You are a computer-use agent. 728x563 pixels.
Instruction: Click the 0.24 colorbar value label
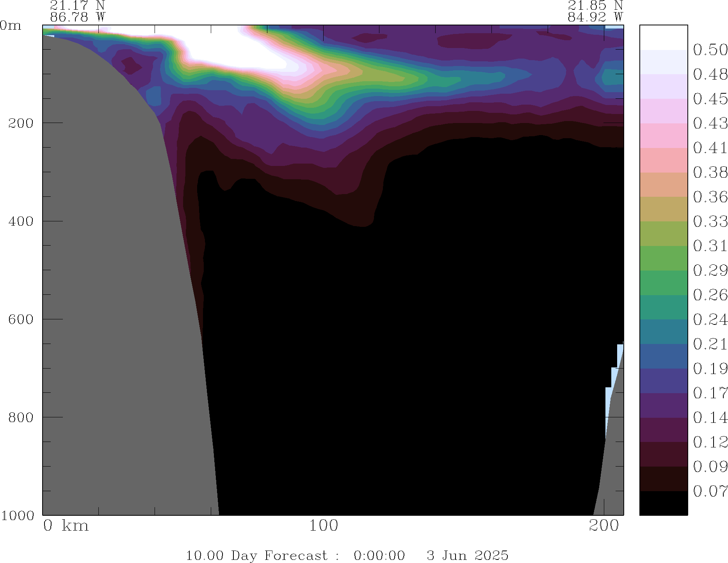710,320
